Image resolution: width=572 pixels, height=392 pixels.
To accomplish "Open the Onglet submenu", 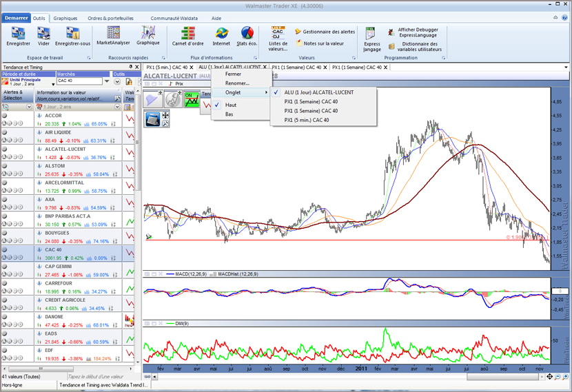I will coord(241,92).
